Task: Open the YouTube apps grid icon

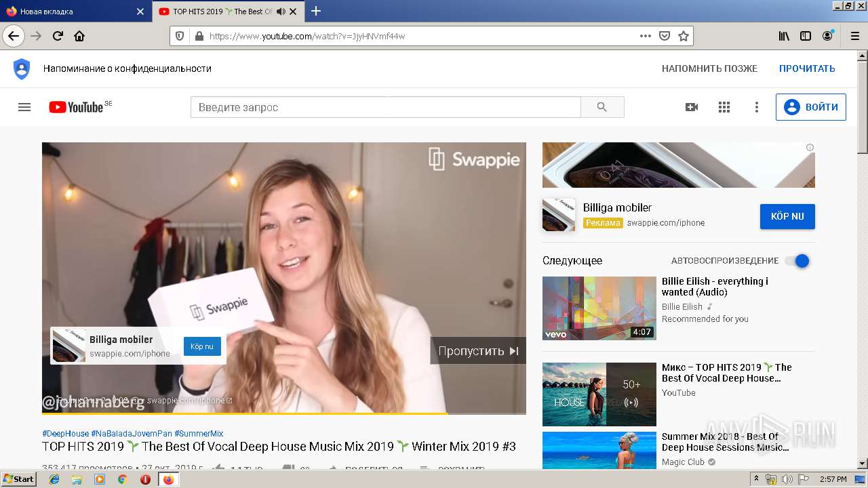Action: tap(724, 107)
